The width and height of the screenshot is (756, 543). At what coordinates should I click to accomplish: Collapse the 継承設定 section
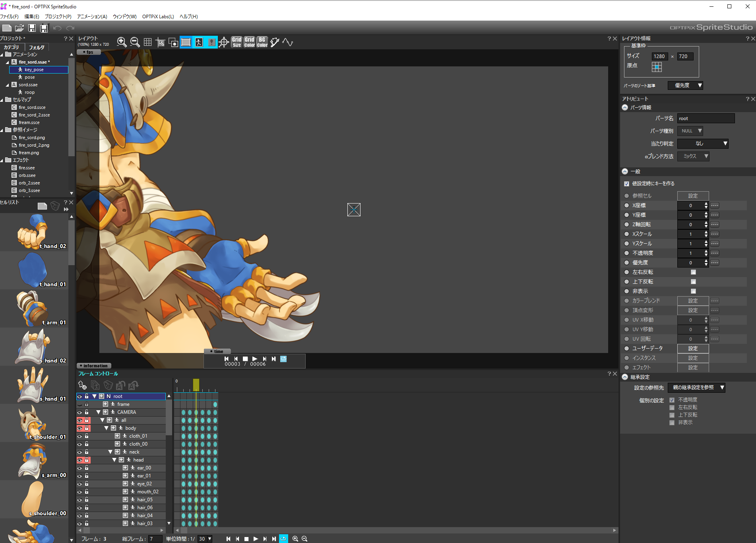pos(625,377)
